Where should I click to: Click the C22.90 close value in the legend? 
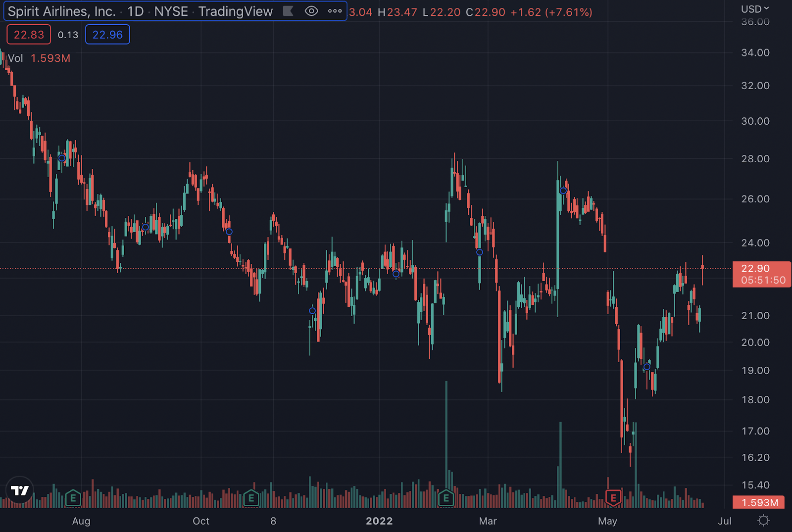pyautogui.click(x=486, y=12)
